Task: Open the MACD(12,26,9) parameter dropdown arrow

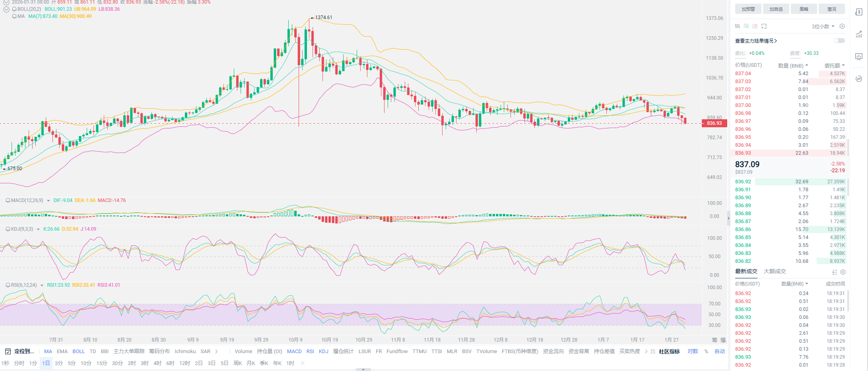Action: click(49, 201)
